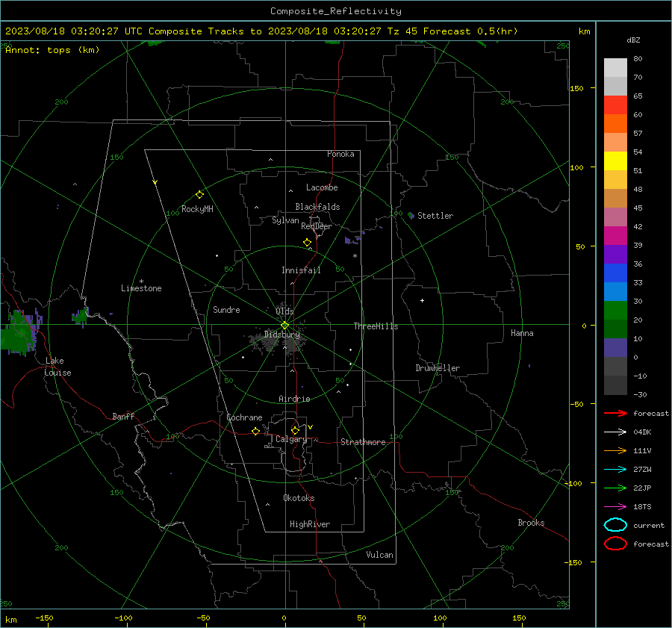Select the purple swatch between 39 and 36
Screen dimensions: 672x628
click(x=615, y=254)
